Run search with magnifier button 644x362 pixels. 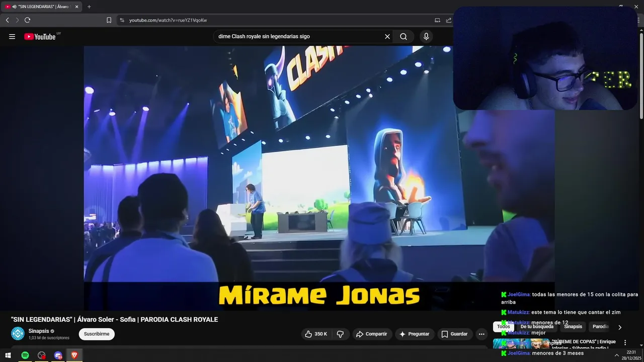pos(404,36)
